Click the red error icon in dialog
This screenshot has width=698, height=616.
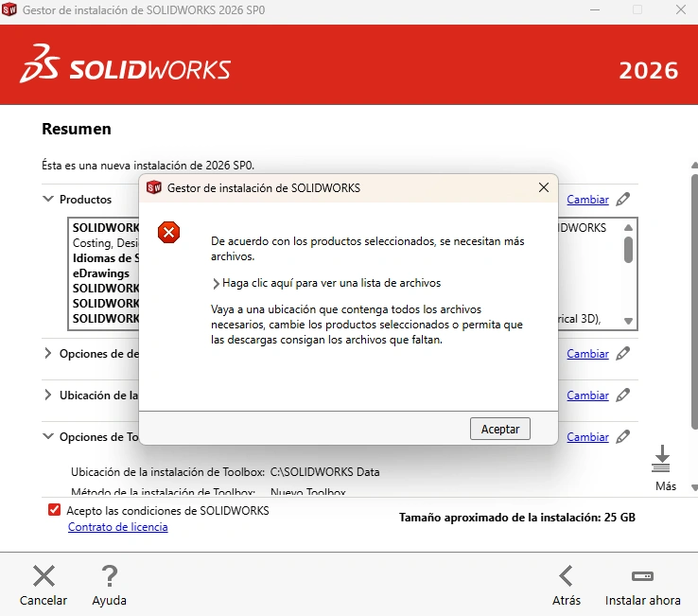168,232
